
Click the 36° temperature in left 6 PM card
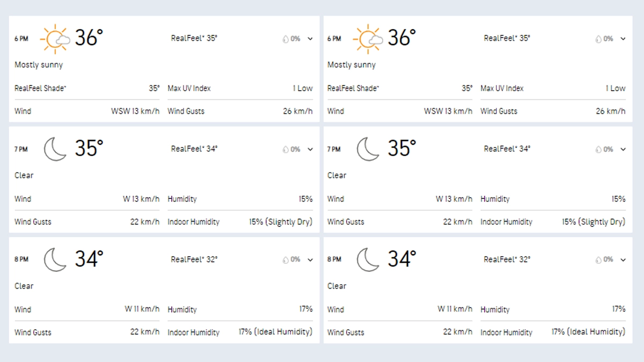tap(89, 38)
